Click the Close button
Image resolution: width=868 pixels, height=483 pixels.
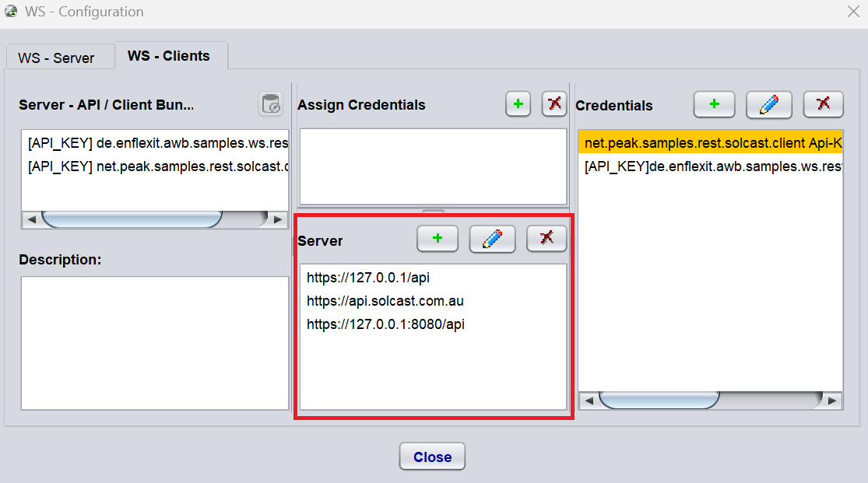tap(432, 457)
